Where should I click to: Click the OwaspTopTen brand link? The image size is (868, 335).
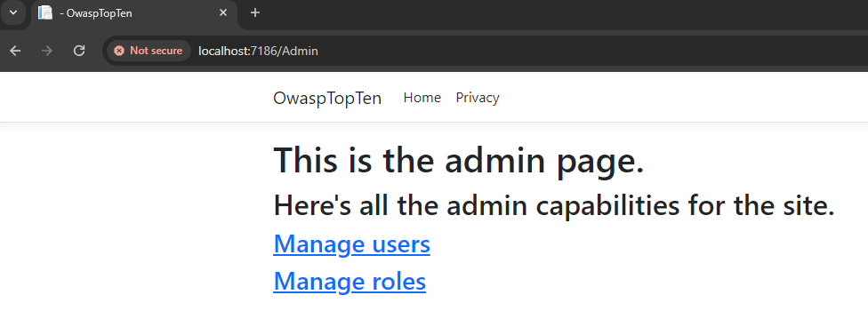[x=327, y=98]
